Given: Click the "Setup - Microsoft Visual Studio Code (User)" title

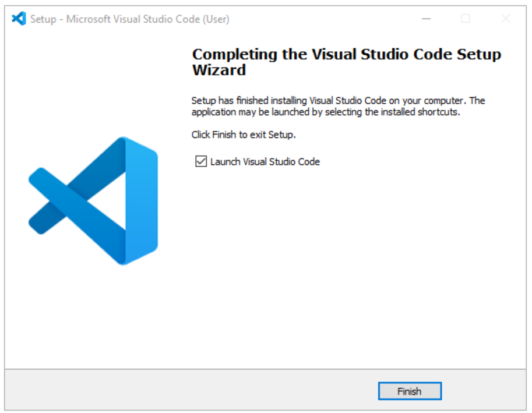Looking at the screenshot, I should (129, 19).
